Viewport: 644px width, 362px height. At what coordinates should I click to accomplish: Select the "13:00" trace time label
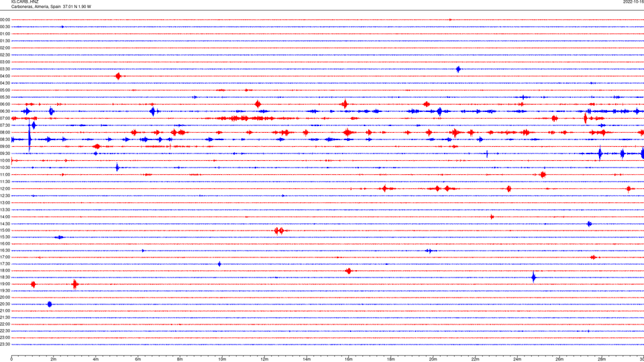pyautogui.click(x=5, y=202)
